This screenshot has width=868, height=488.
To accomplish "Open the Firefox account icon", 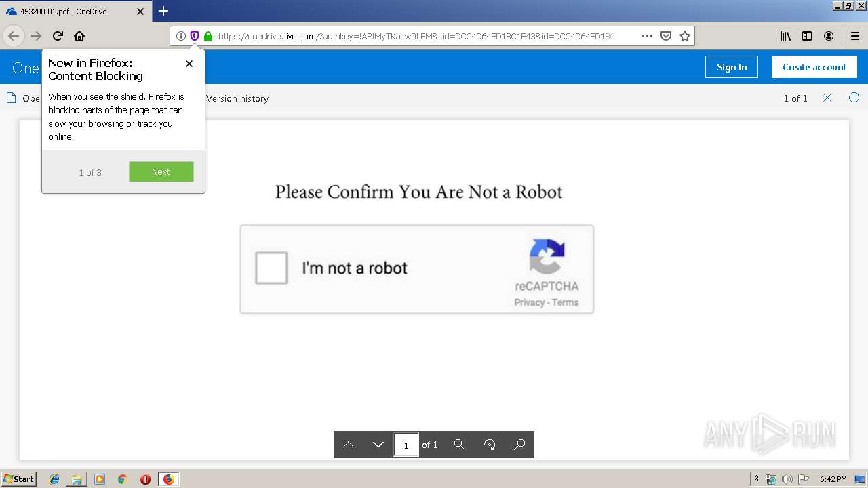I will (x=829, y=36).
